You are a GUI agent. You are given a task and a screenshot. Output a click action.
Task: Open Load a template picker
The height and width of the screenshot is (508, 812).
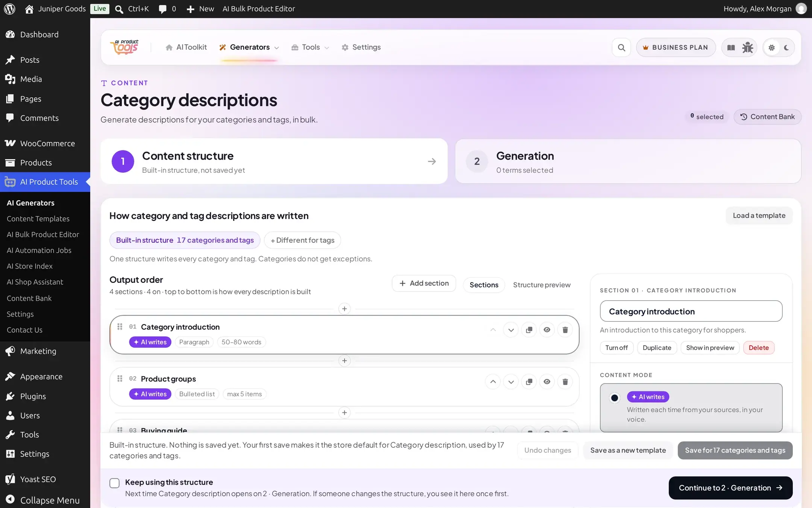click(x=759, y=216)
